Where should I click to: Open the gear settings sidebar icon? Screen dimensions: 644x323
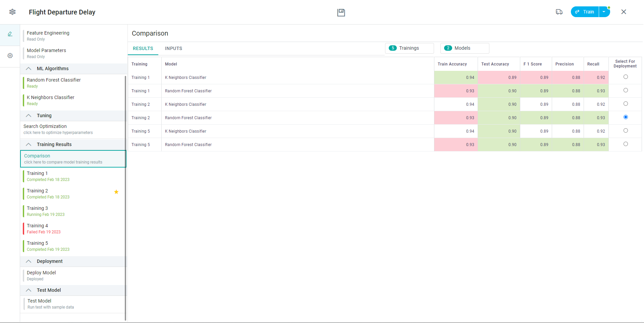(x=10, y=56)
